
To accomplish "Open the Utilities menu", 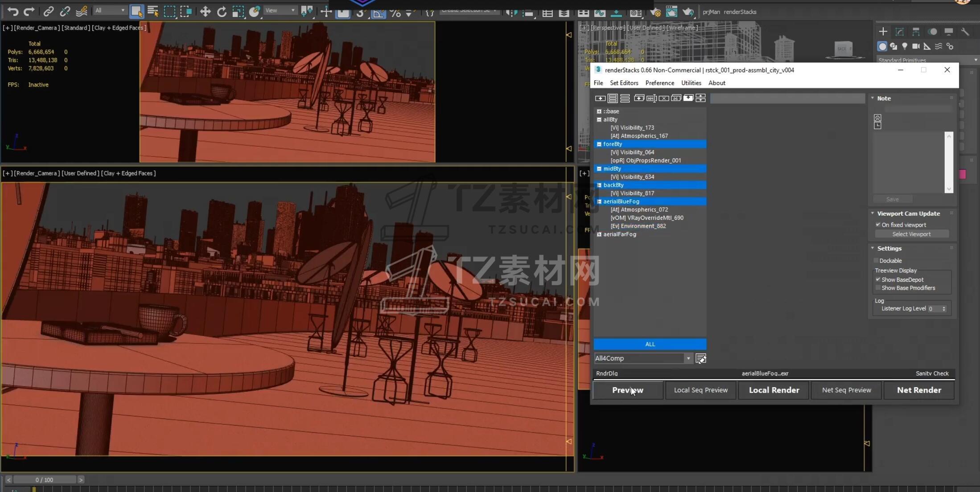I will point(691,83).
